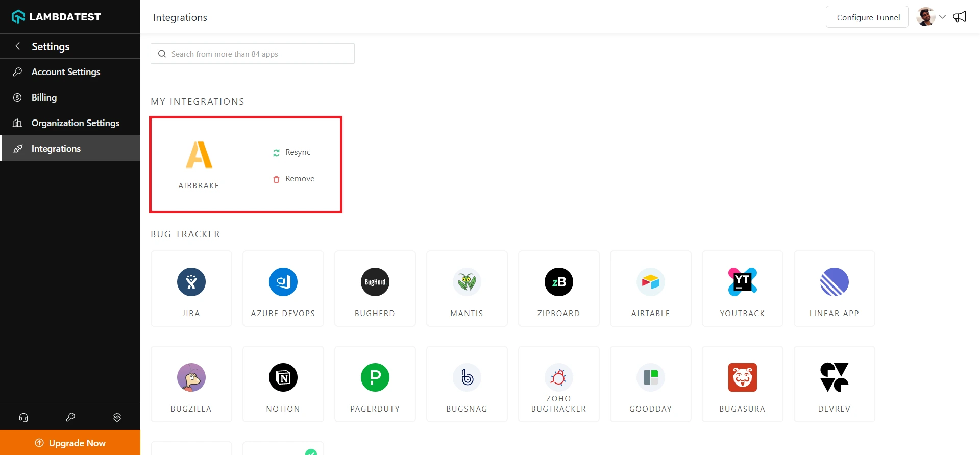This screenshot has height=455, width=980.
Task: Remove the Airbrake integration
Action: point(294,179)
